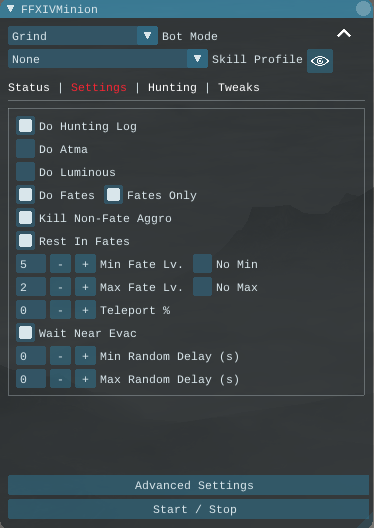The height and width of the screenshot is (528, 374).
Task: Decrease Max Fate Lv. with minus button
Action: 60,287
